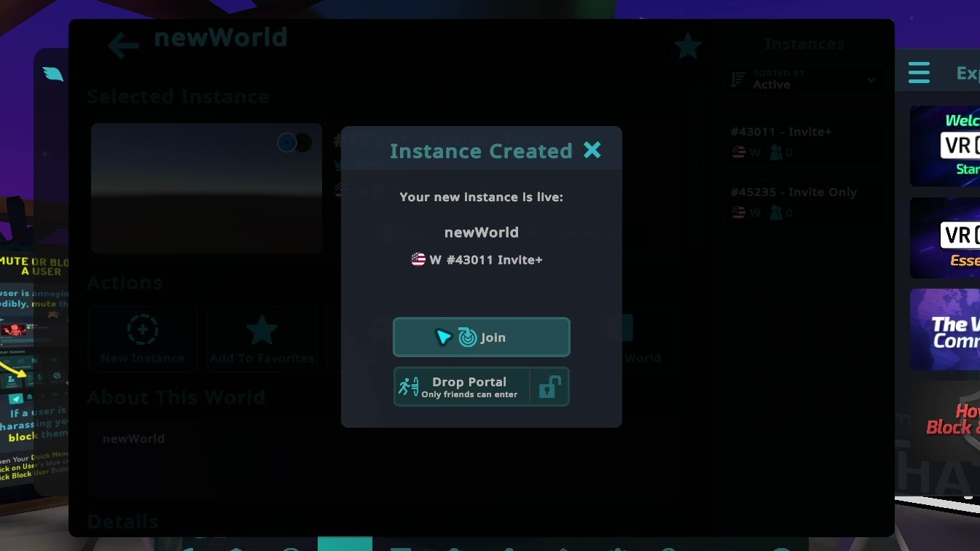Click the user count icon for #43011
The width and height of the screenshot is (980, 551).
click(776, 152)
